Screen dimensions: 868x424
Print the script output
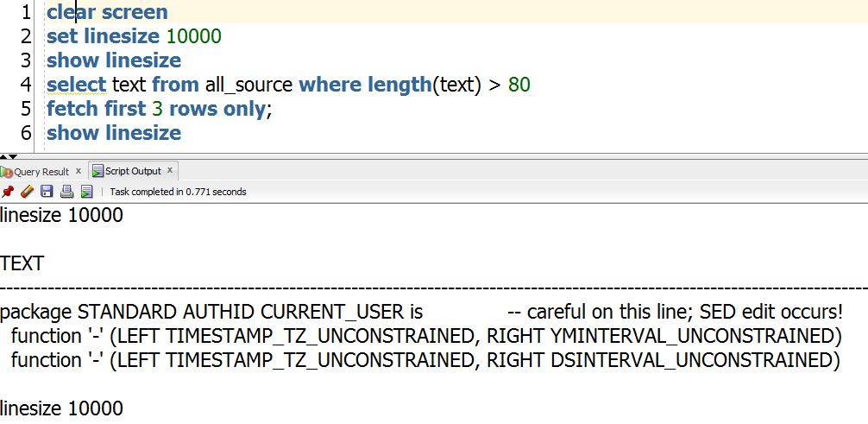click(x=67, y=192)
